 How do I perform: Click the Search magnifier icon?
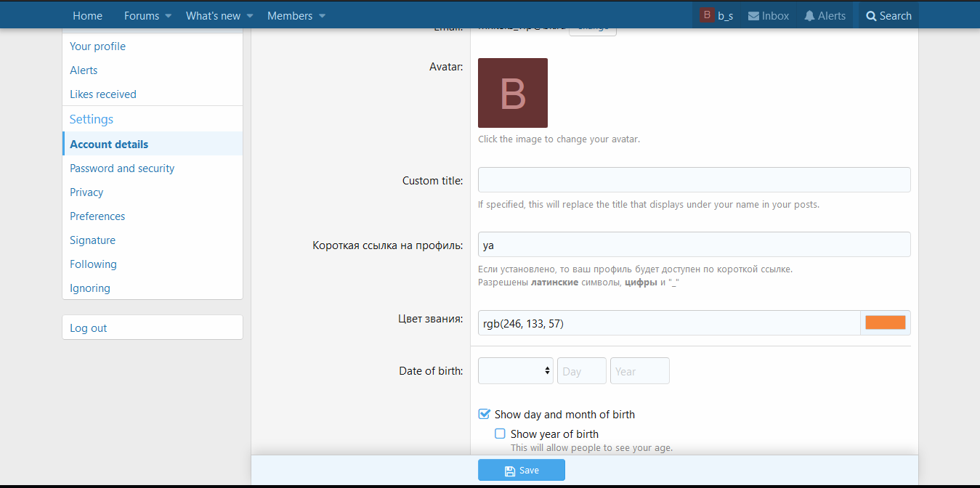871,16
